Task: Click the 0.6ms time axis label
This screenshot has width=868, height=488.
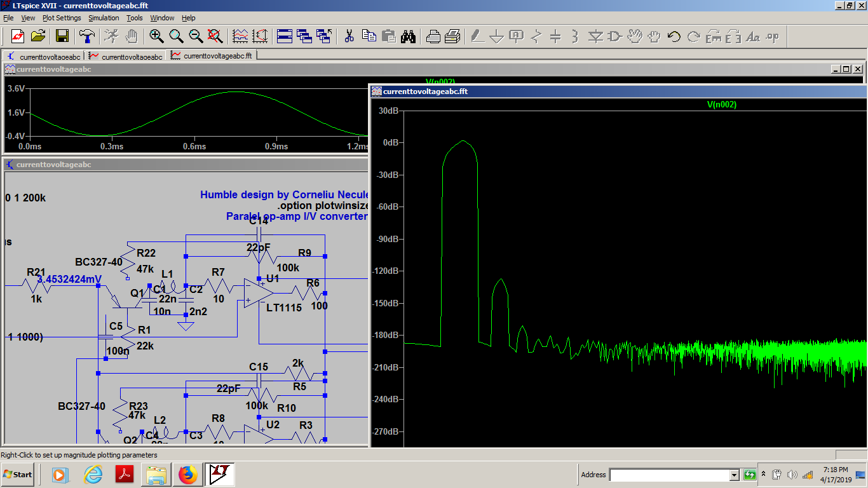Action: [194, 146]
